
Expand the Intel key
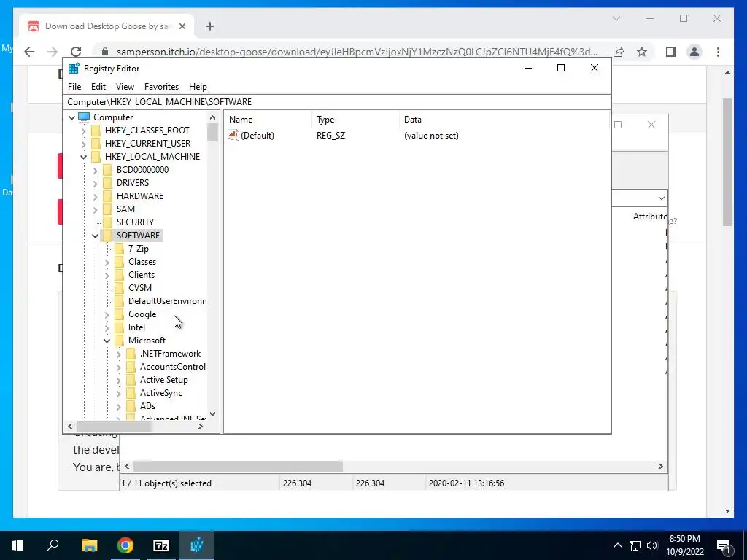click(107, 327)
